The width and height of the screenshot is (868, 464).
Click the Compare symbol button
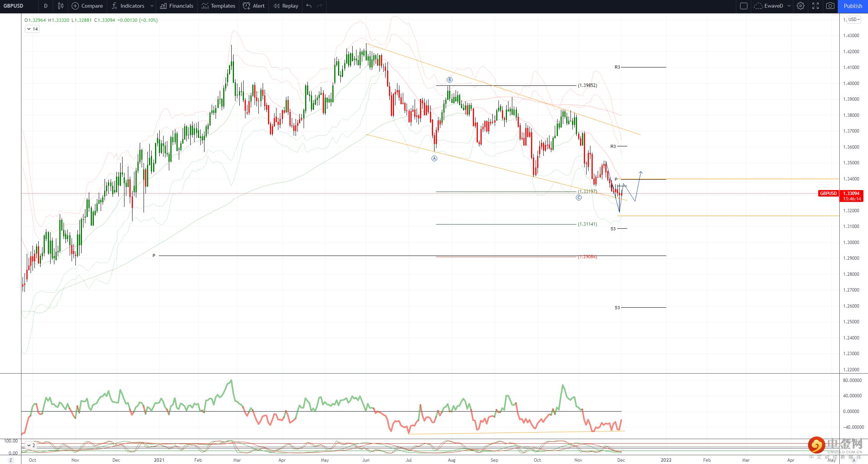pos(87,6)
